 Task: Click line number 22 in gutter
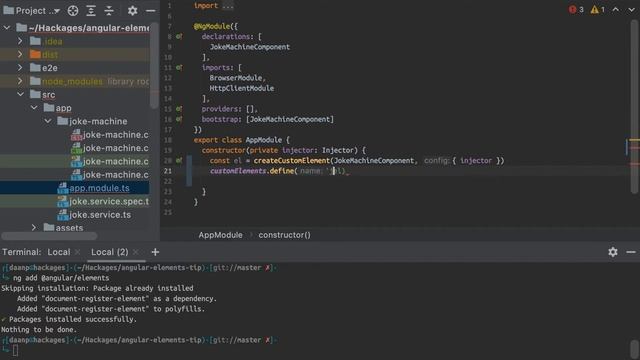(168, 181)
